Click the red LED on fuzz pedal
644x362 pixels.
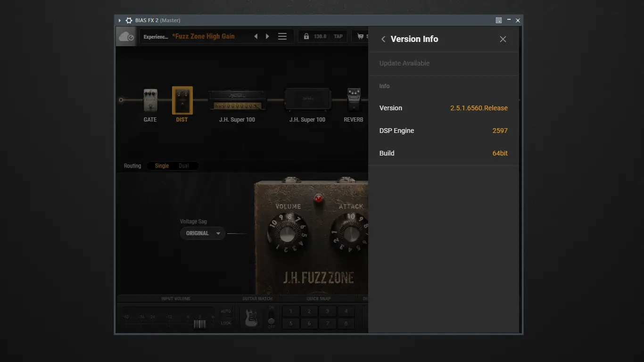[319, 198]
